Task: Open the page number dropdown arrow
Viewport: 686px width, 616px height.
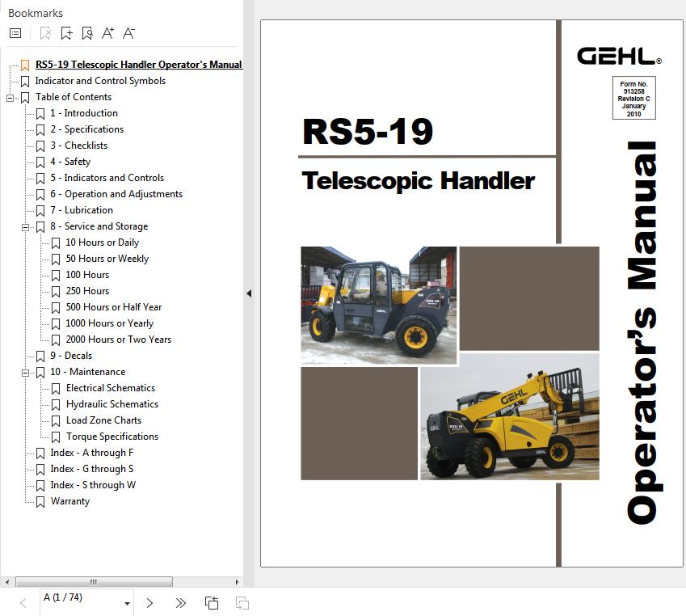Action: pyautogui.click(x=127, y=604)
